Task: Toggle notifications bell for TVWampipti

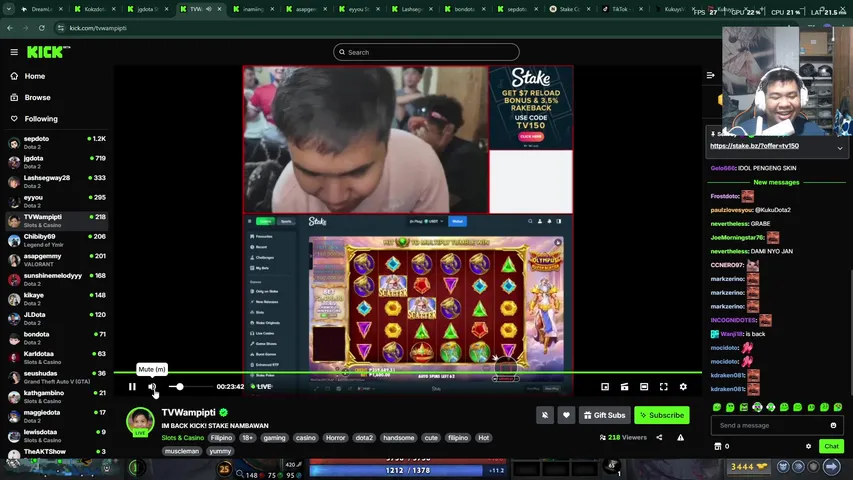Action: click(x=545, y=415)
